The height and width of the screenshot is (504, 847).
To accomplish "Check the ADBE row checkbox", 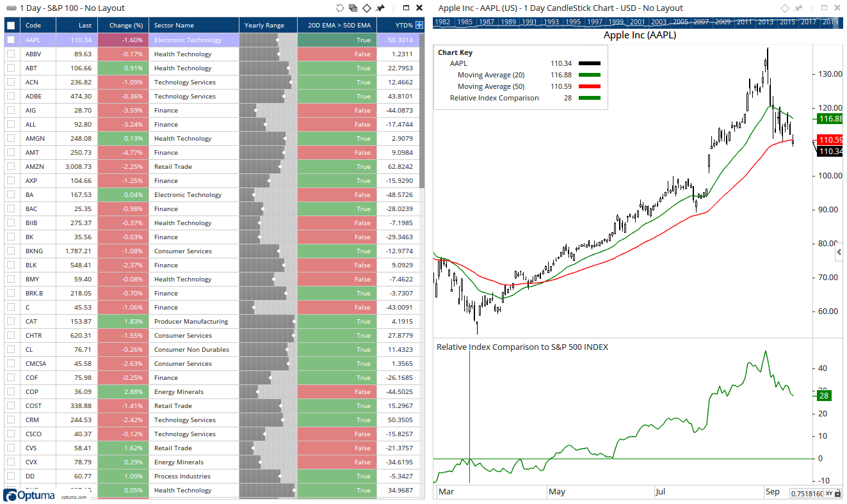I will 11,96.
